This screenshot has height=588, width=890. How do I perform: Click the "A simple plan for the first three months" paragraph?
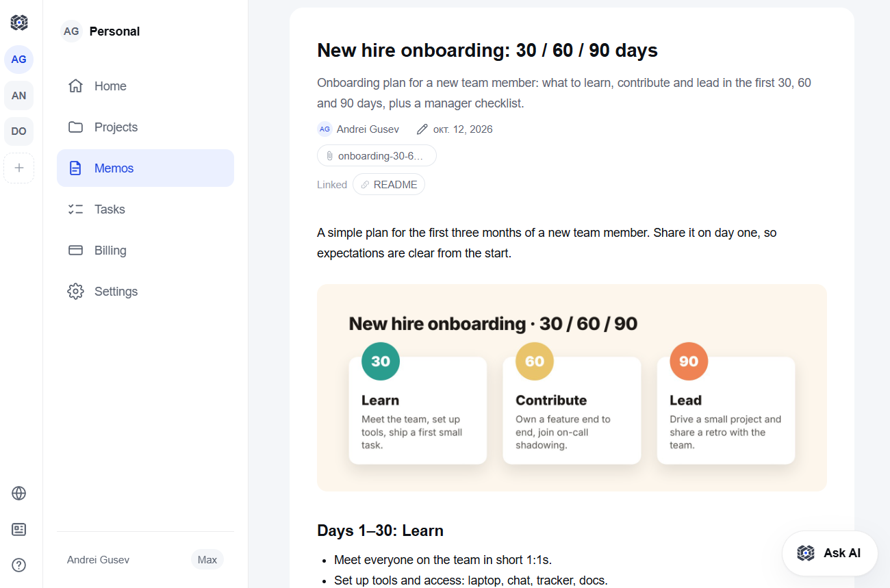[x=547, y=243]
